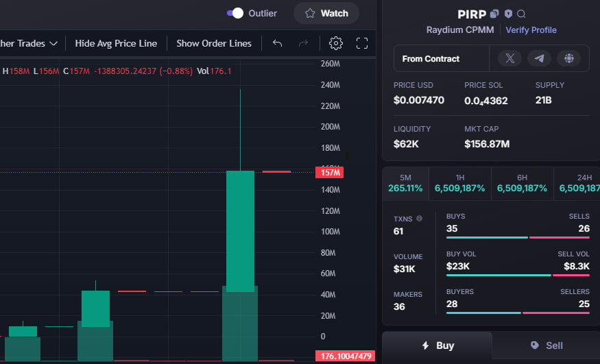The width and height of the screenshot is (600, 364).
Task: Click the PRICE SOL value
Action: 485,101
